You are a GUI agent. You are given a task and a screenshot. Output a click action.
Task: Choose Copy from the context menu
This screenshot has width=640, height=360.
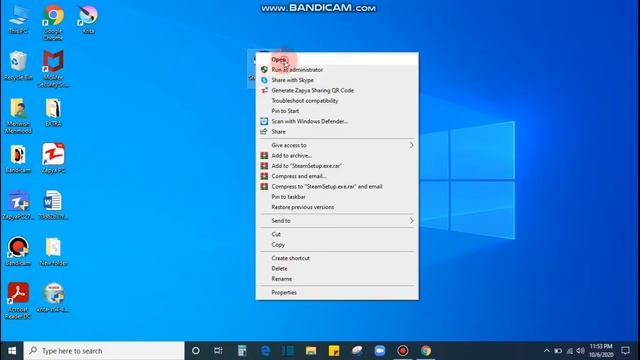click(x=337, y=244)
